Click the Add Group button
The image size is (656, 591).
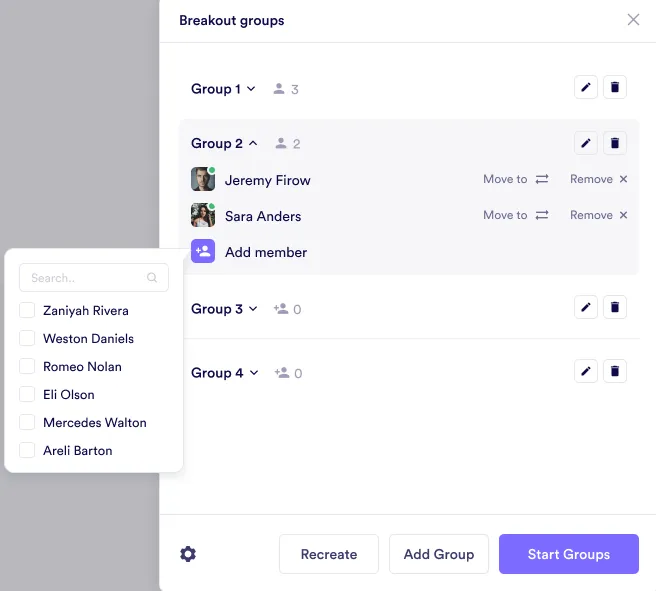(x=439, y=554)
